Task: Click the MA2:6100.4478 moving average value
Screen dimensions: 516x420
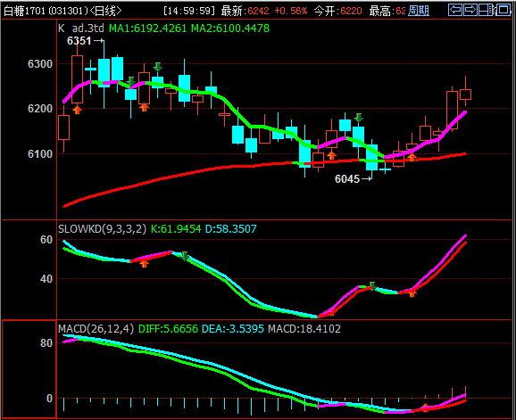Action: coord(230,29)
